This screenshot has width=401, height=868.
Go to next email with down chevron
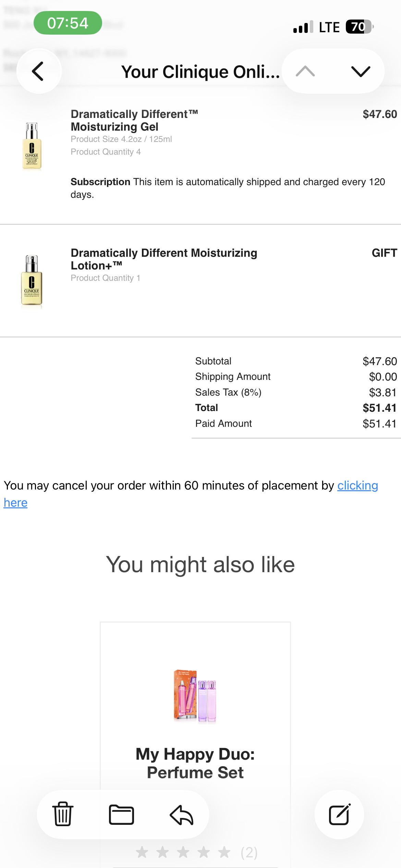tap(361, 71)
